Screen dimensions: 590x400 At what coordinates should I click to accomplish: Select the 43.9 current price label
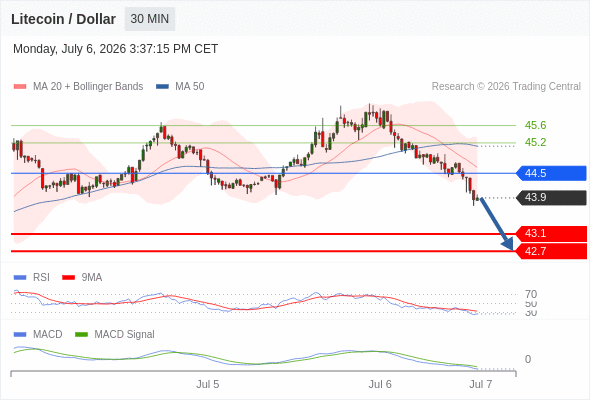click(552, 198)
